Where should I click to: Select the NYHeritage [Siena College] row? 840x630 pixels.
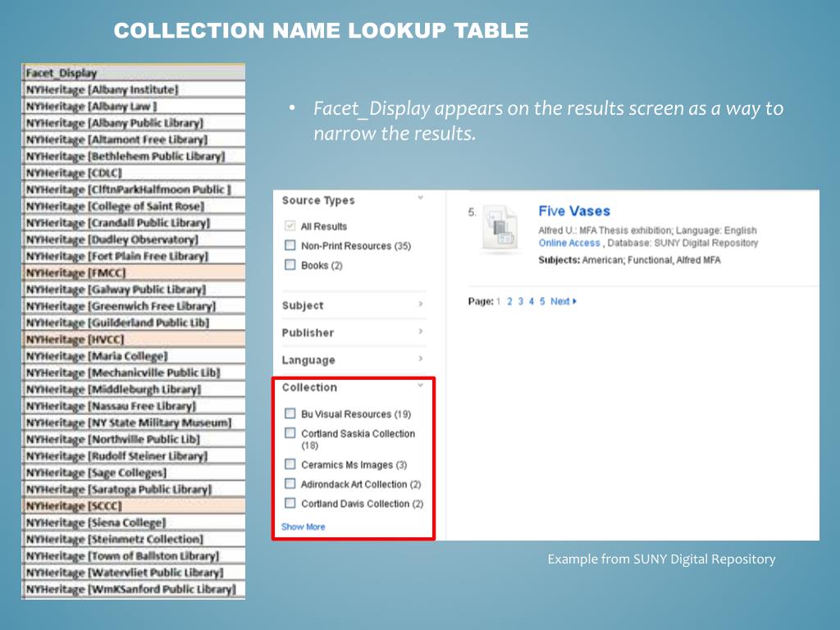[134, 523]
